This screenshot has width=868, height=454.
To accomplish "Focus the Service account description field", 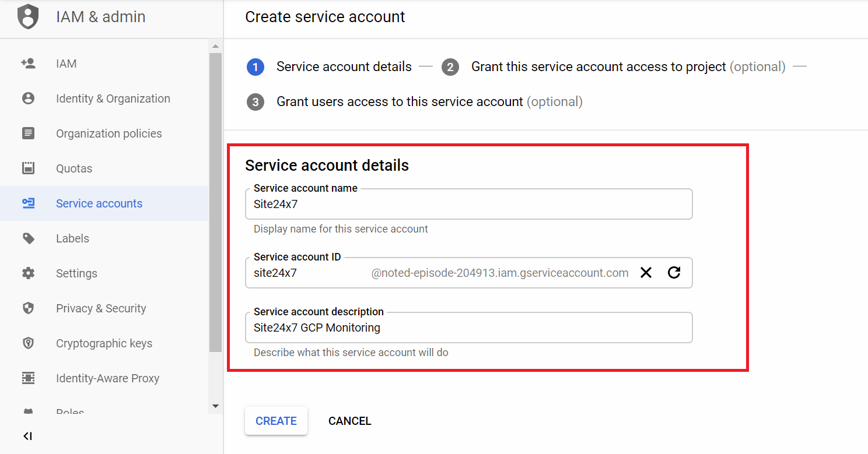I will pos(468,328).
